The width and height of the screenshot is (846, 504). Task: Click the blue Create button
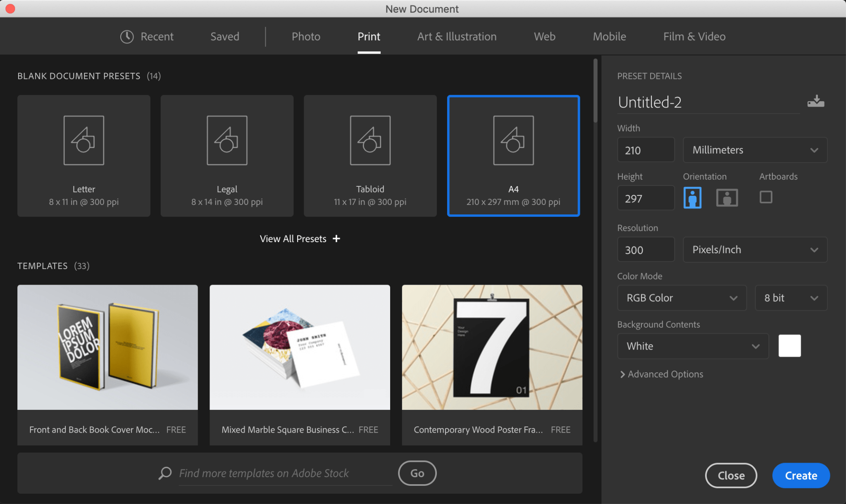tap(801, 475)
